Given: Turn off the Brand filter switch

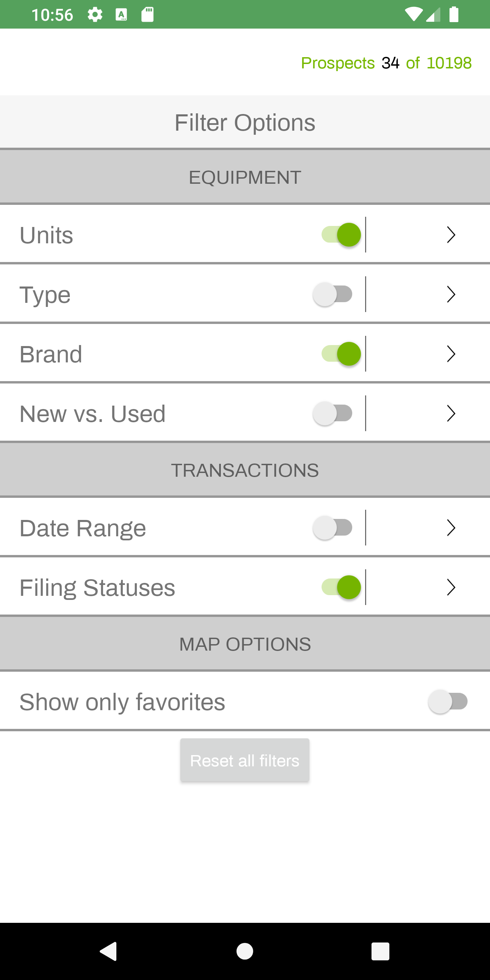Looking at the screenshot, I should pos(341,354).
